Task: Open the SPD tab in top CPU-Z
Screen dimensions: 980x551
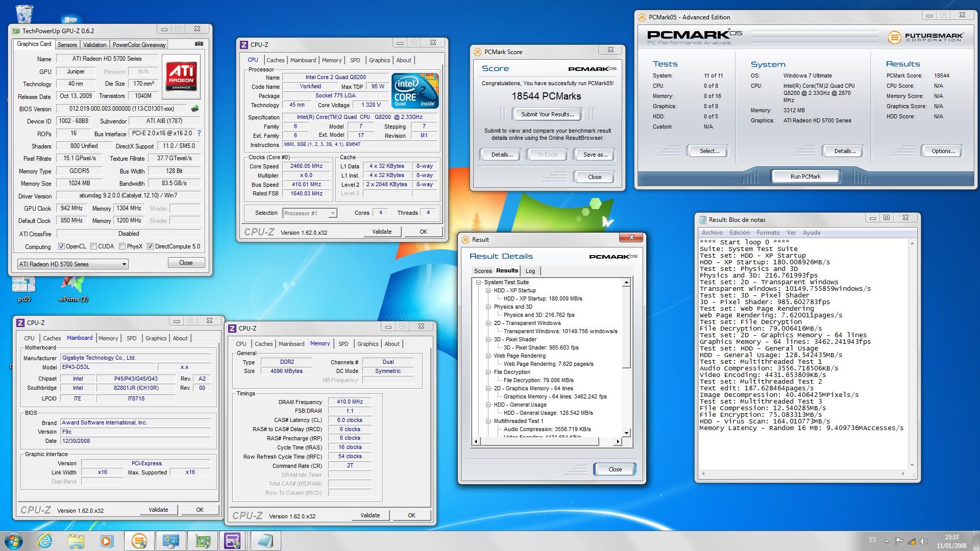Action: (355, 60)
